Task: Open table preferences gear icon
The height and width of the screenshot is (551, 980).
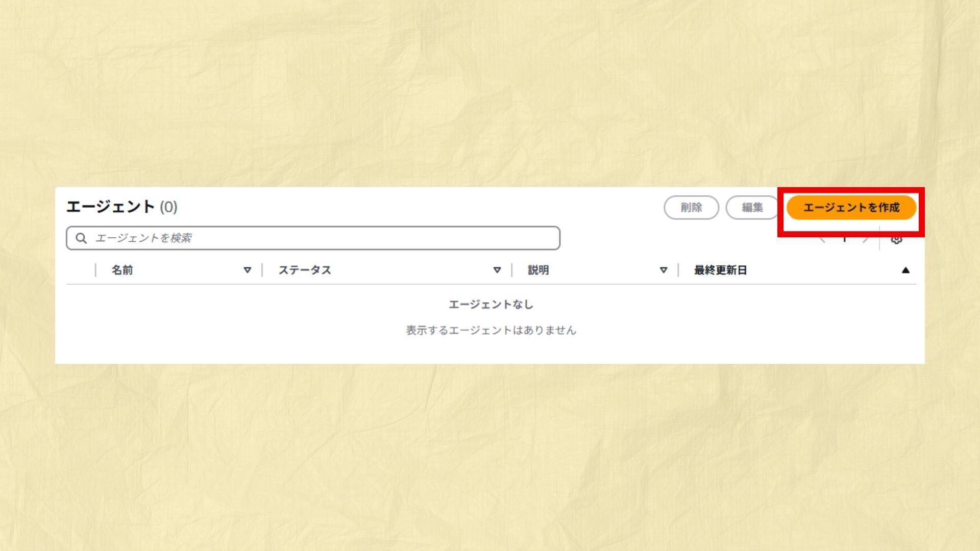Action: pos(896,240)
